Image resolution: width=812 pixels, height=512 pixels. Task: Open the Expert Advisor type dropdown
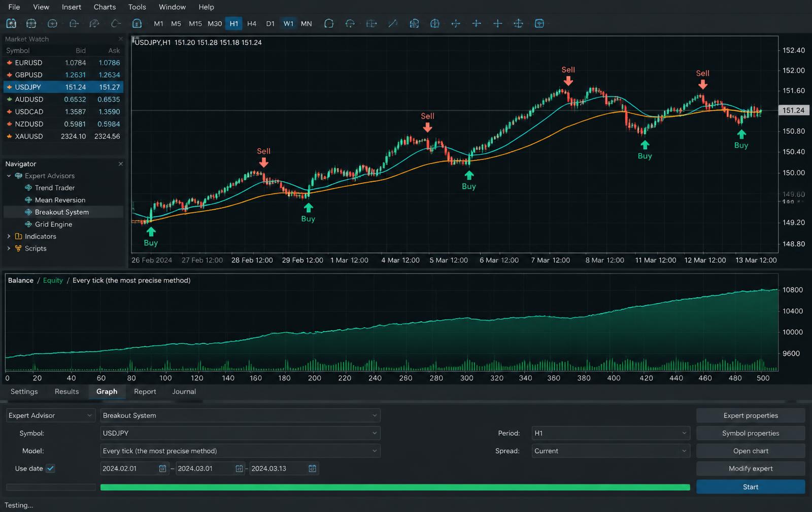[x=50, y=415]
